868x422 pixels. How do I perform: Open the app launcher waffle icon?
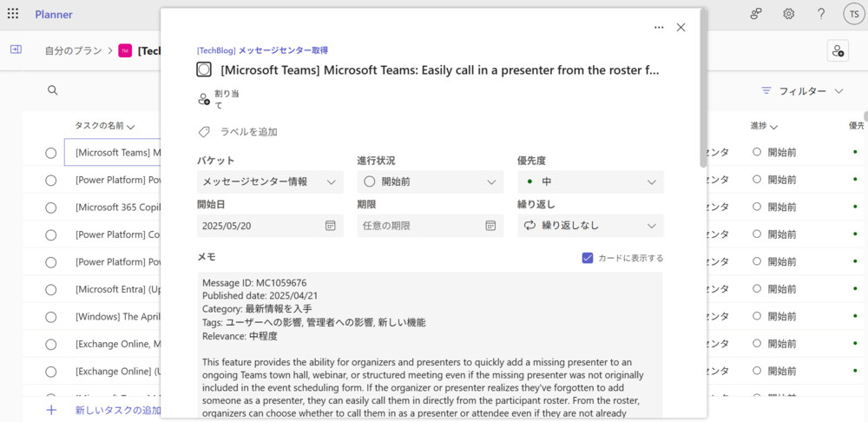tap(13, 14)
